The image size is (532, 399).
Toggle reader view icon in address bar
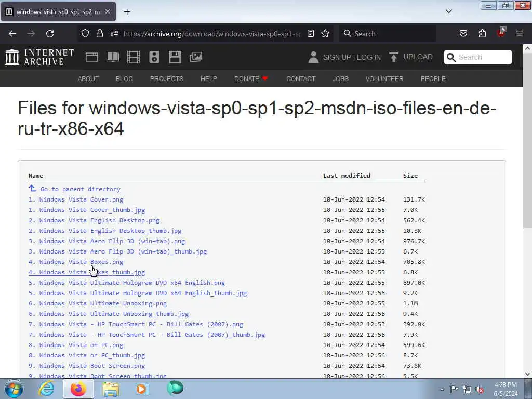(311, 33)
